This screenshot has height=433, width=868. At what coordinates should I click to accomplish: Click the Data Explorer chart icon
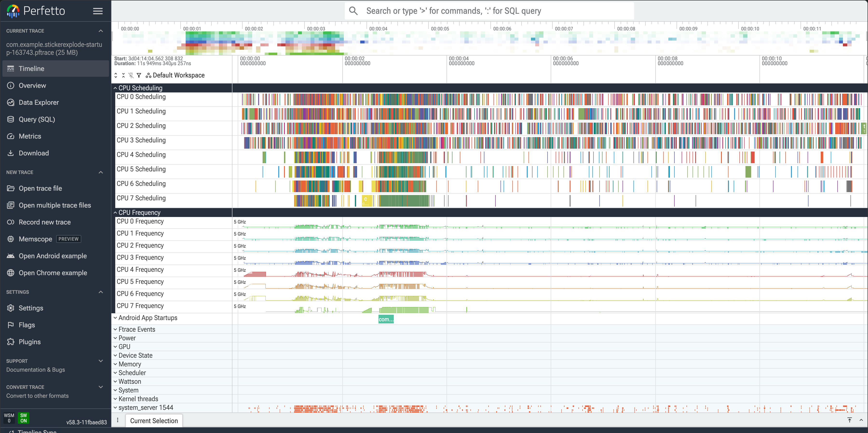11,102
